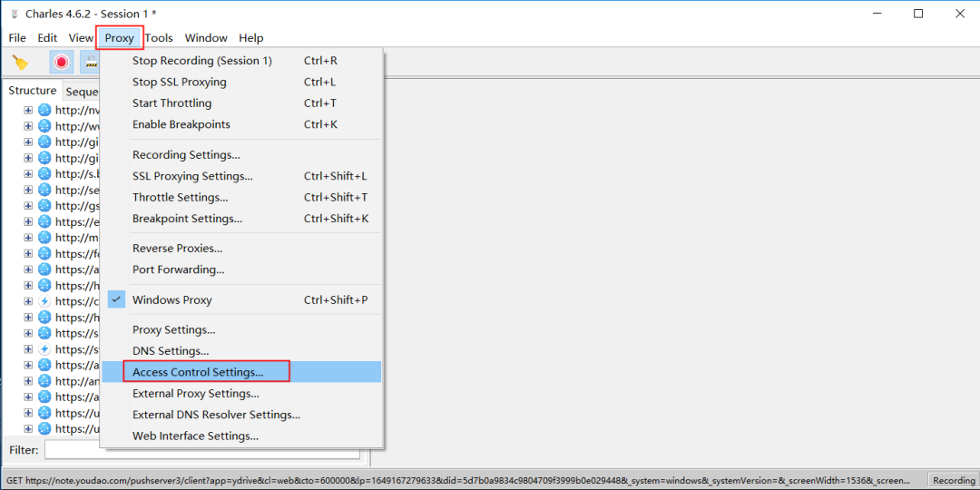Viewport: 980px width, 490px height.
Task: Open Proxy Settings...
Action: click(x=240, y=330)
